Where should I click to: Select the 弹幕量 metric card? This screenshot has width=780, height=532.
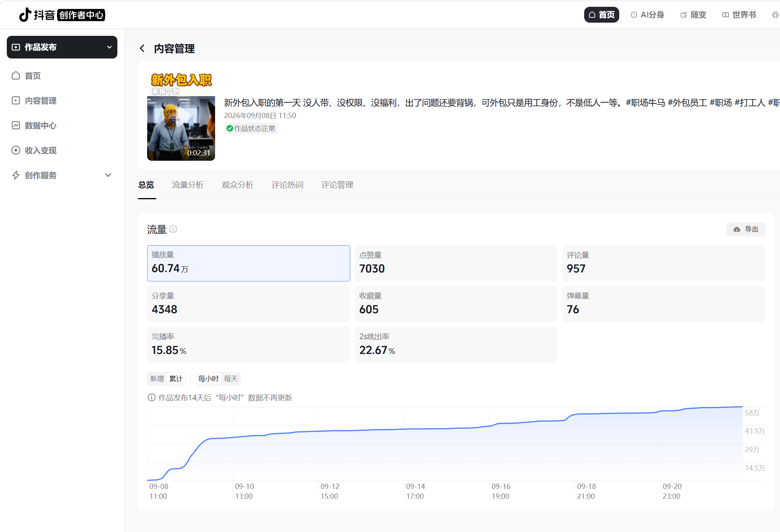(664, 304)
